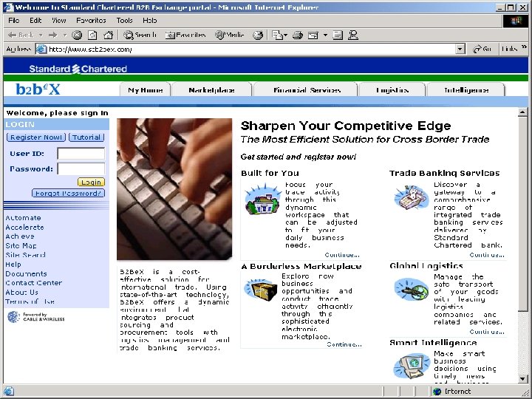Click the Go button next to address bar
This screenshot has width=532, height=399.
(x=482, y=50)
